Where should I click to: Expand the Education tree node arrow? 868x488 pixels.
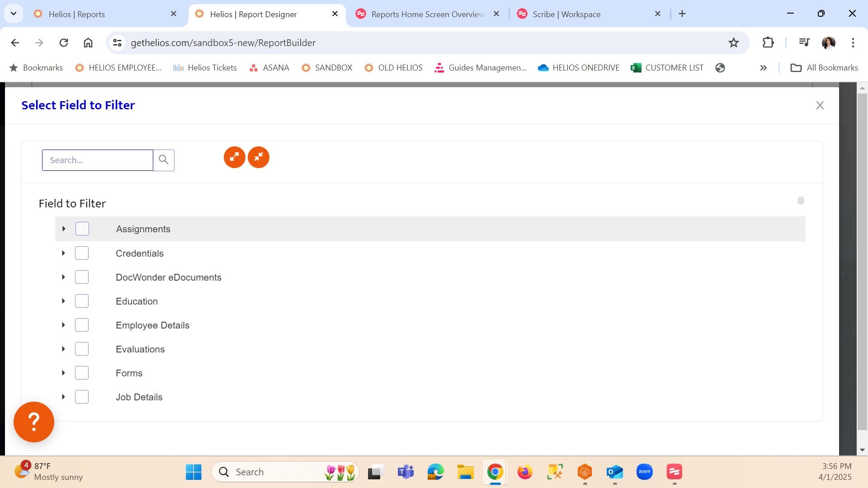(63, 301)
